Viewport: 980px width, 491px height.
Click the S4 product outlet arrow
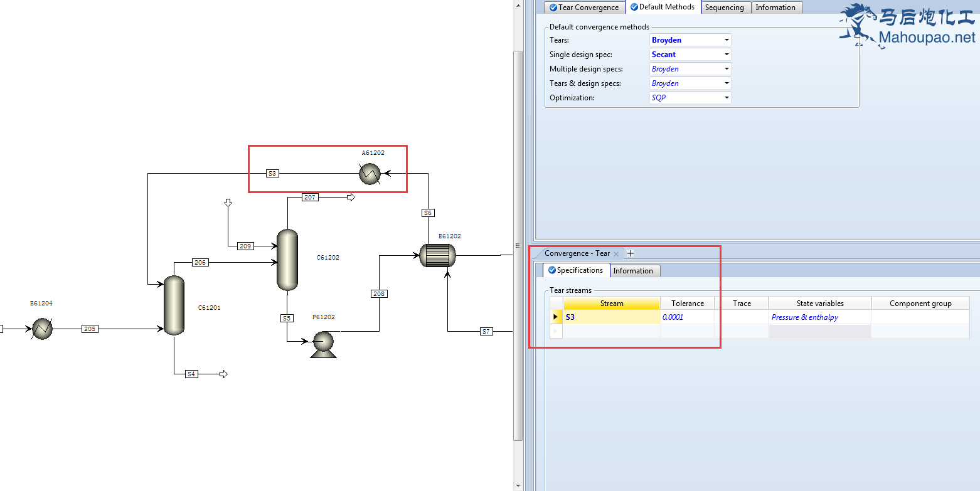[223, 374]
